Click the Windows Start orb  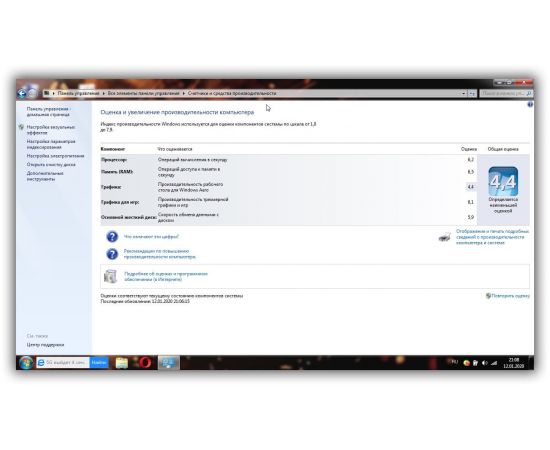(26, 363)
